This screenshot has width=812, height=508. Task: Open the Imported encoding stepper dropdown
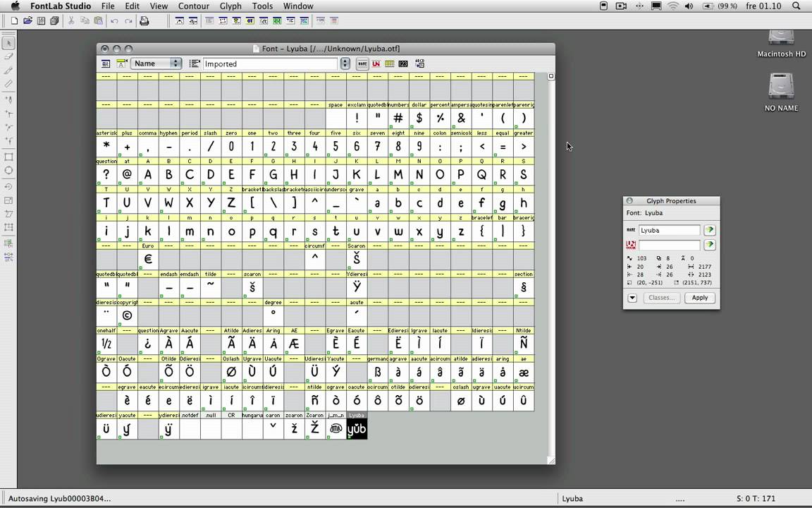(345, 64)
